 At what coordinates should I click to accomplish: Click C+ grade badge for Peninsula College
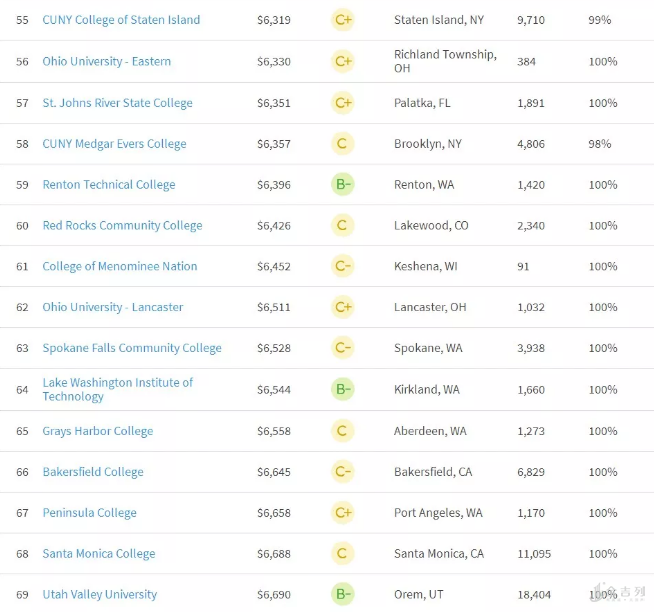(x=343, y=513)
